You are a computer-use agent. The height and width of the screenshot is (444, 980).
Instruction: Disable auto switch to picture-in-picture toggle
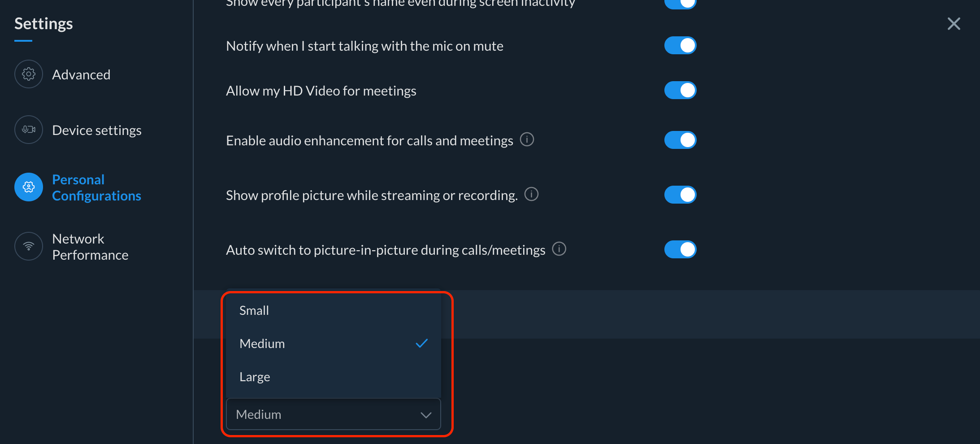[x=680, y=249]
